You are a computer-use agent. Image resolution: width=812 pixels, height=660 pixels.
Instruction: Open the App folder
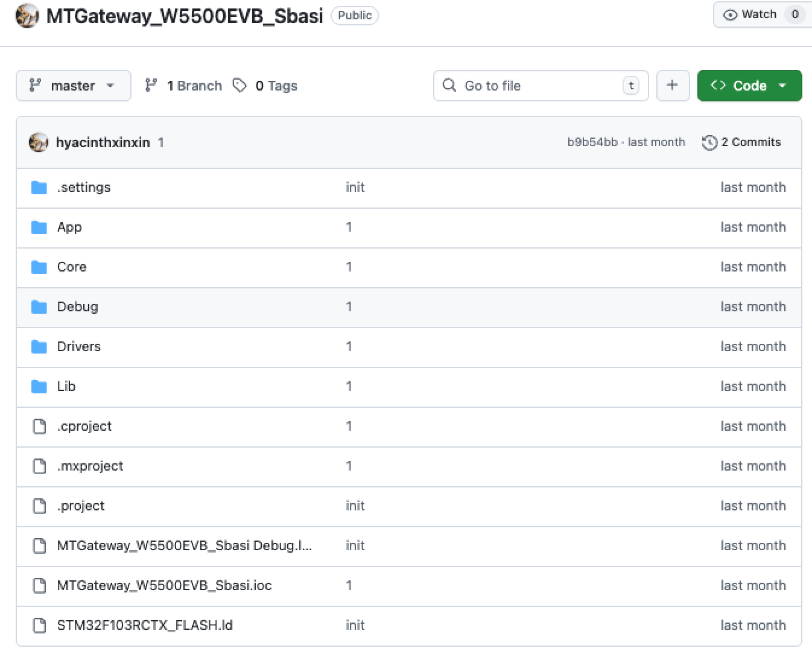(69, 227)
